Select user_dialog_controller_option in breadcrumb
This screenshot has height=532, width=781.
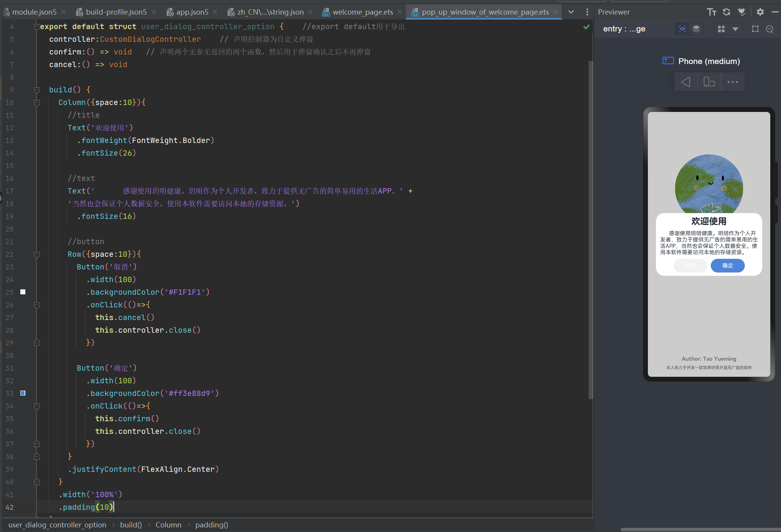click(57, 525)
